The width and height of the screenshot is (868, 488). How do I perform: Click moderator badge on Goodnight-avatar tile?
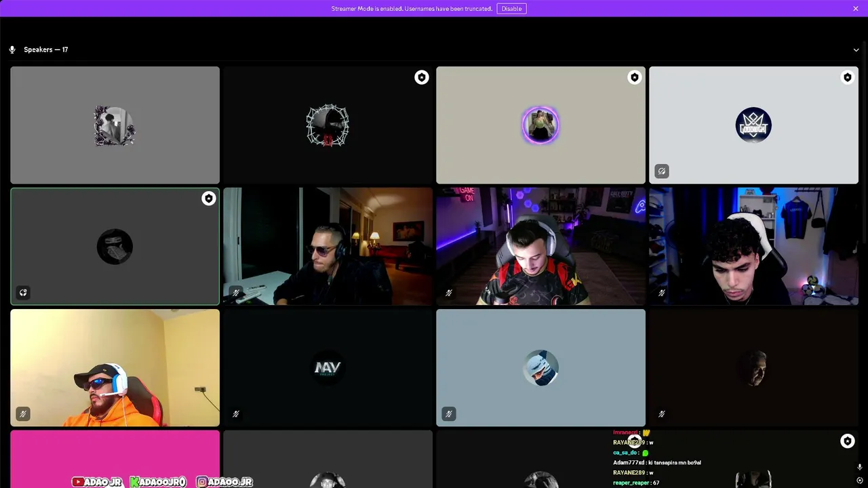coord(848,77)
